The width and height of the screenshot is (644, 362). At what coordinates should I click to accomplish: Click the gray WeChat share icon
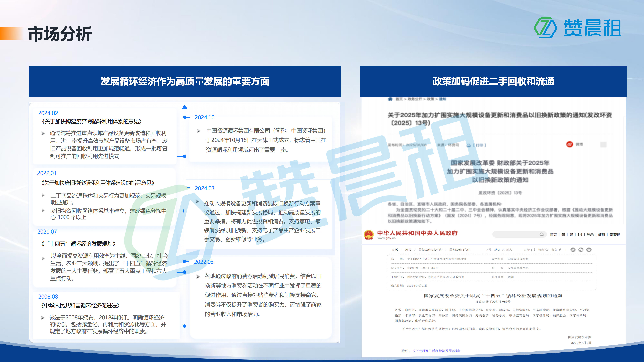point(581,250)
